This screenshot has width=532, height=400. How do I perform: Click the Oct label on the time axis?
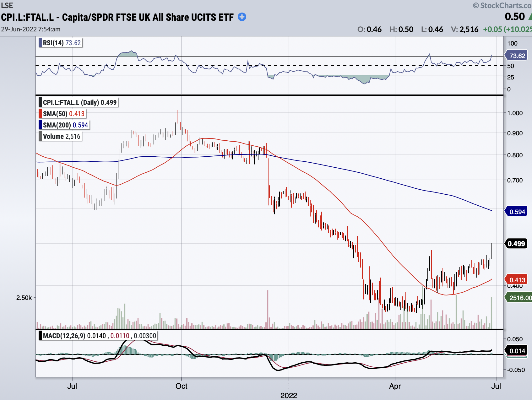(x=182, y=386)
